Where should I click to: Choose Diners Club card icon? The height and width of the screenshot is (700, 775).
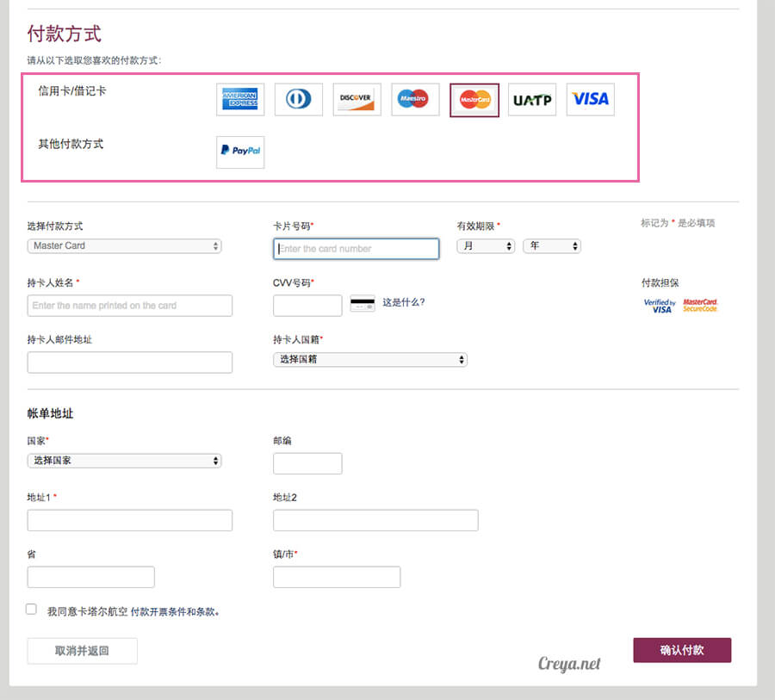click(x=299, y=99)
